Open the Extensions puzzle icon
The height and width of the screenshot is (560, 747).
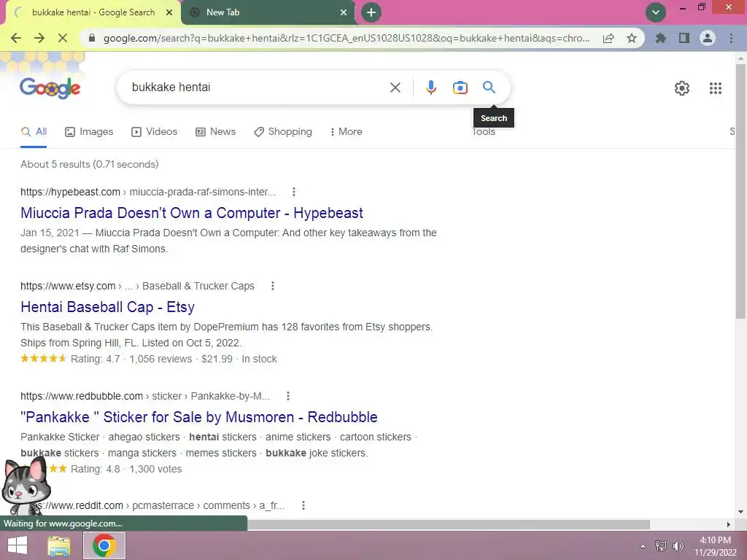click(x=661, y=38)
